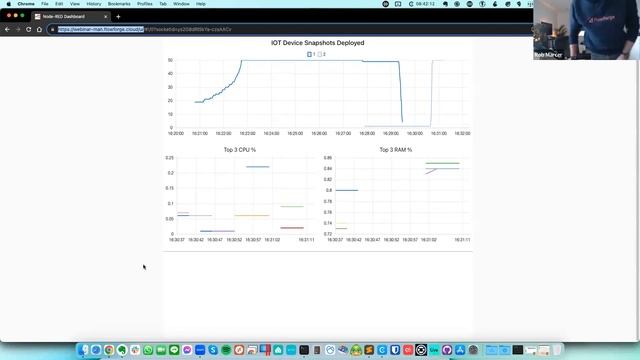The height and width of the screenshot is (360, 640).
Task: Open the Help menu
Action: pyautogui.click(x=201, y=4)
